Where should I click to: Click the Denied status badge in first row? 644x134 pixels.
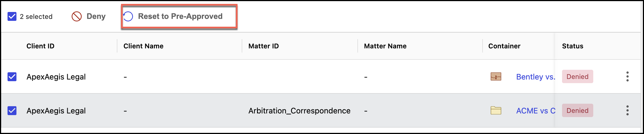(577, 76)
